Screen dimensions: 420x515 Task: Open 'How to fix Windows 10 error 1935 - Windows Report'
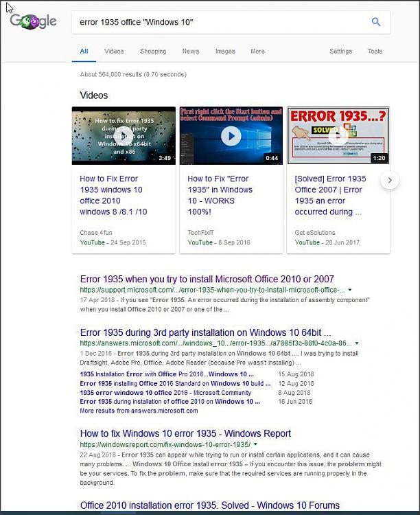coord(185,433)
